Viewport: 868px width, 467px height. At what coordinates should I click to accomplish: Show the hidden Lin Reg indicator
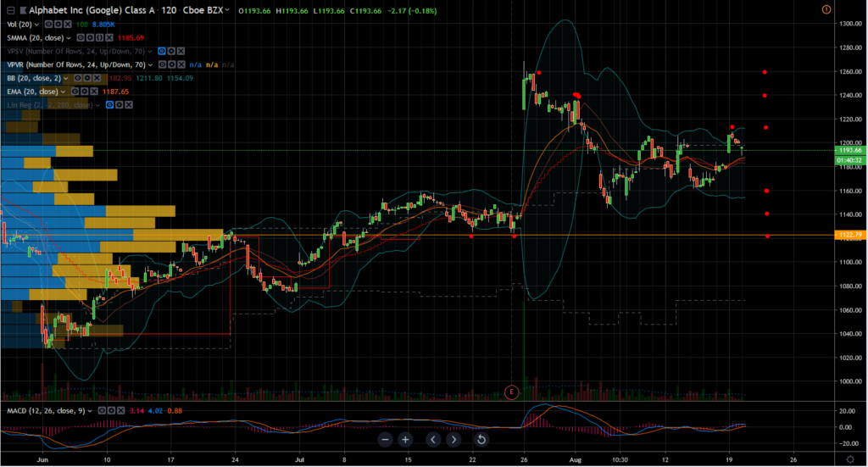click(x=108, y=105)
